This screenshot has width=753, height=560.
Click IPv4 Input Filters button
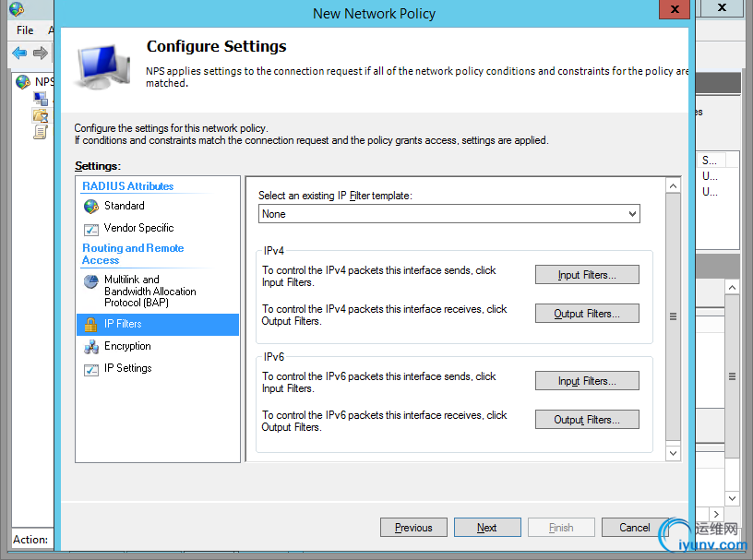coord(587,275)
